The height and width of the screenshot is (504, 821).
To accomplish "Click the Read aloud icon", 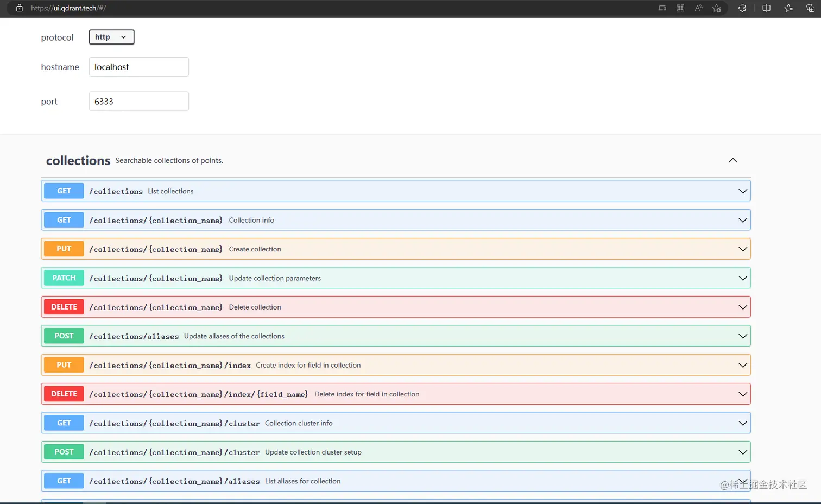I will pos(698,8).
